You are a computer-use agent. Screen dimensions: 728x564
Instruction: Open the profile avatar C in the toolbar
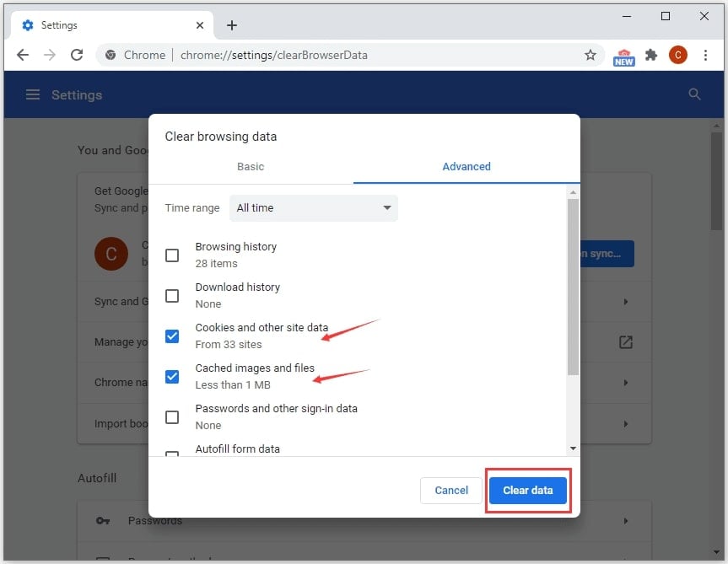(678, 55)
